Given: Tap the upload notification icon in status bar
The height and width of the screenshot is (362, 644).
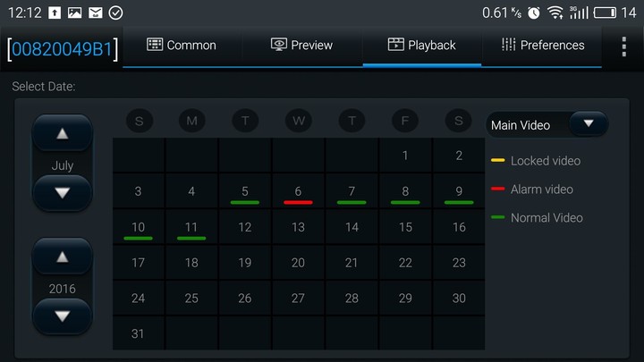Looking at the screenshot, I should coord(55,13).
